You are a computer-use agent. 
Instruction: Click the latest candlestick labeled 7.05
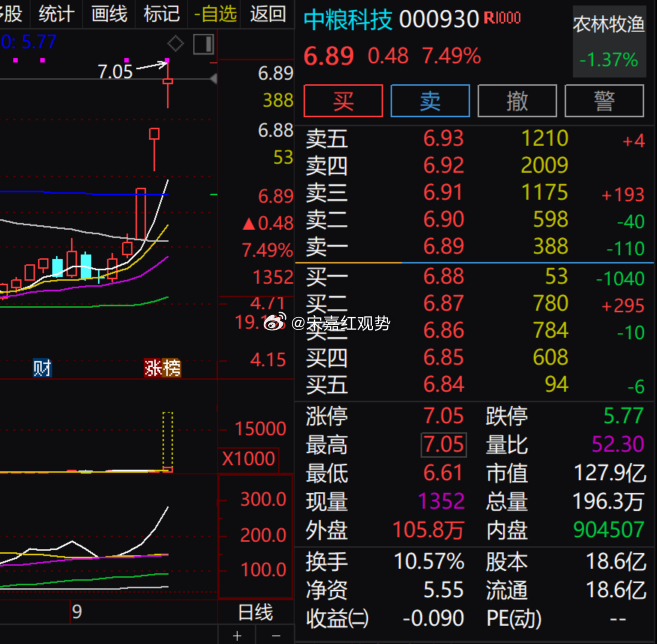click(168, 82)
